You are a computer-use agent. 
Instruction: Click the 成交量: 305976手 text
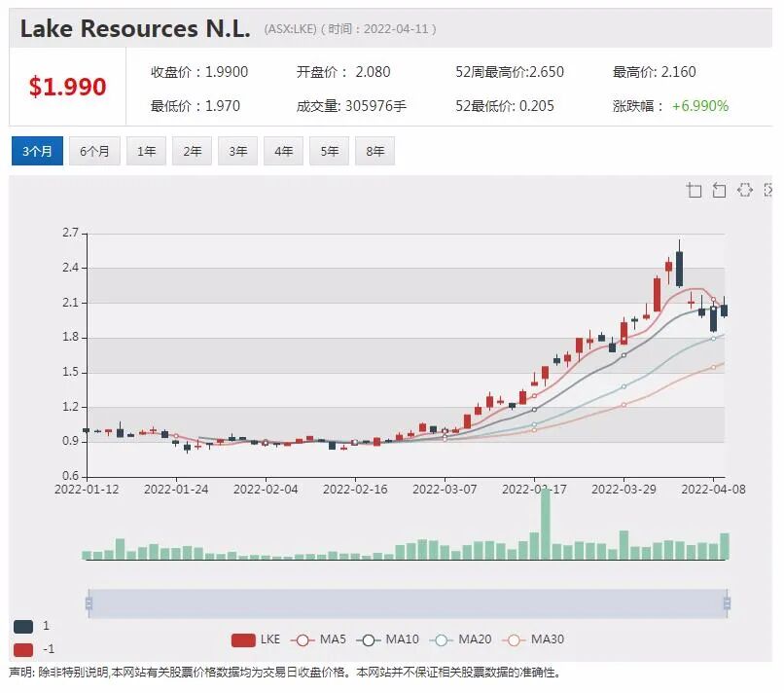pyautogui.click(x=351, y=106)
